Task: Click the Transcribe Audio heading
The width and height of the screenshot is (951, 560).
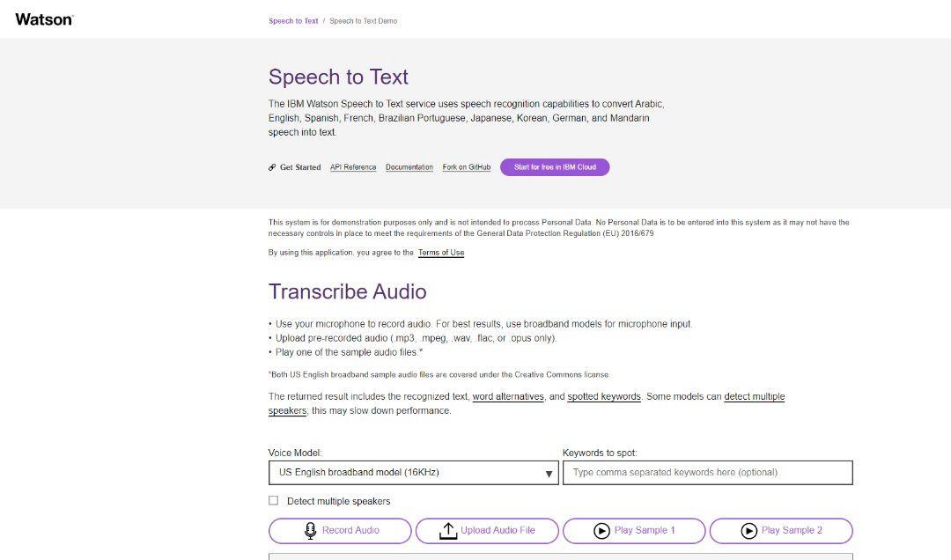Action: [348, 291]
